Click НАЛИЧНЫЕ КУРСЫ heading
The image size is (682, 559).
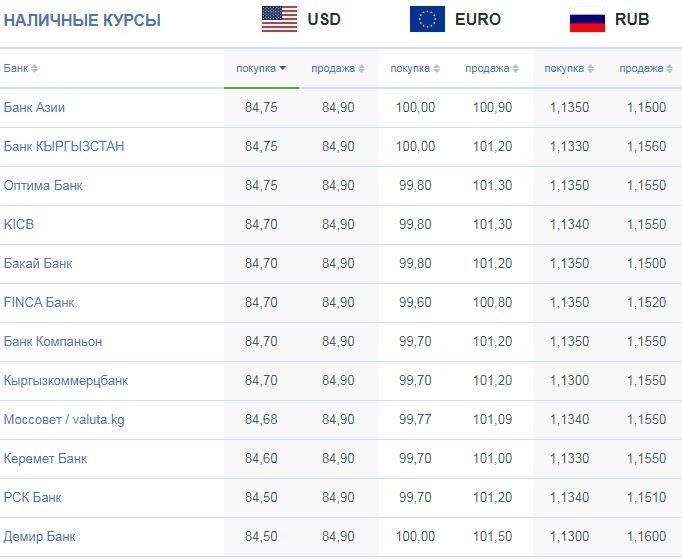click(x=82, y=20)
